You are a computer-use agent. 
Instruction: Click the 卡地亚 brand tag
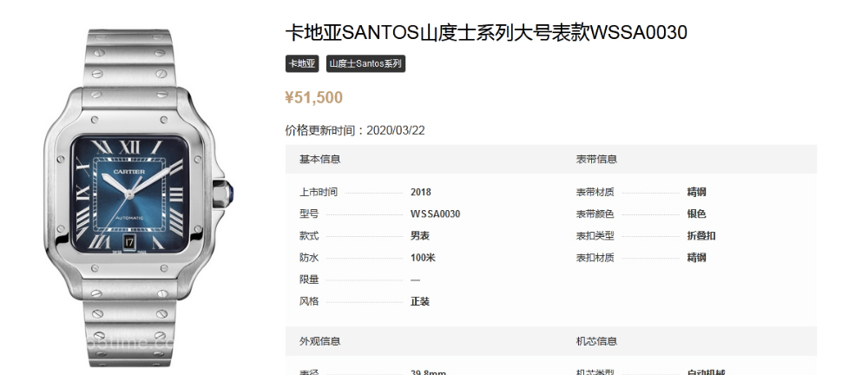point(302,63)
